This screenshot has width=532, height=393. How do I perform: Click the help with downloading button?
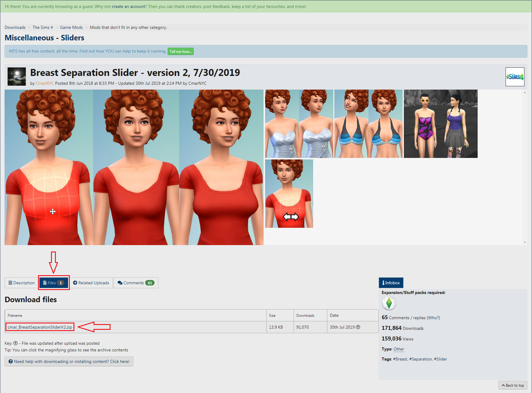(x=69, y=361)
